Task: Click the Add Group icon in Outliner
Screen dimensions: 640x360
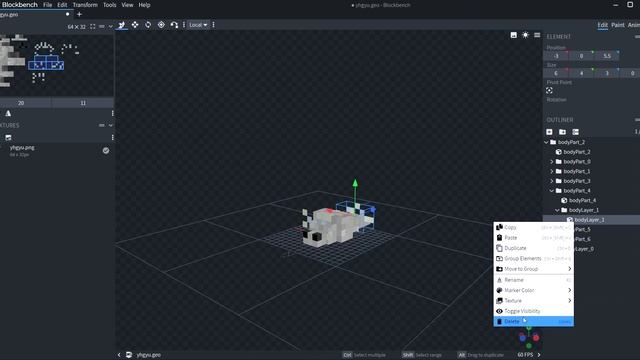Action: tap(562, 132)
